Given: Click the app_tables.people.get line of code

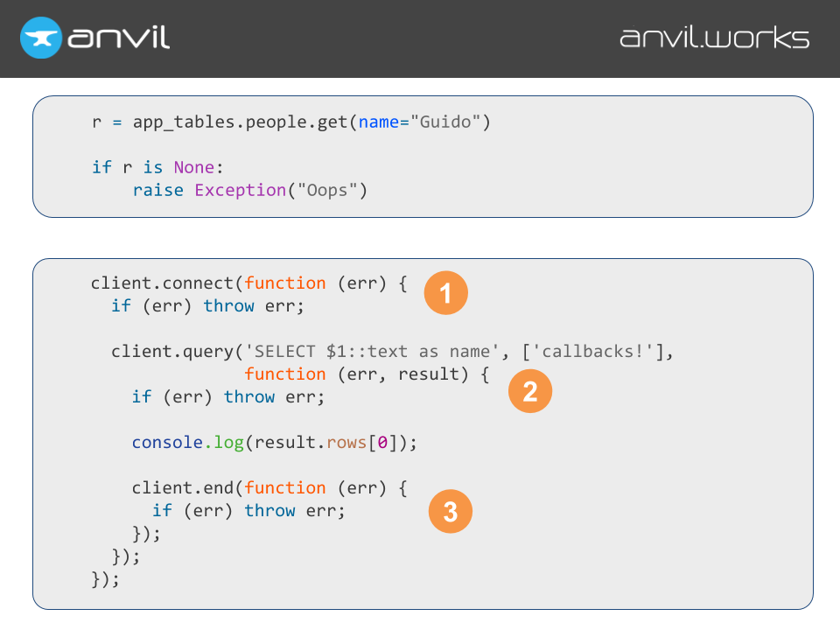Looking at the screenshot, I should click(290, 122).
